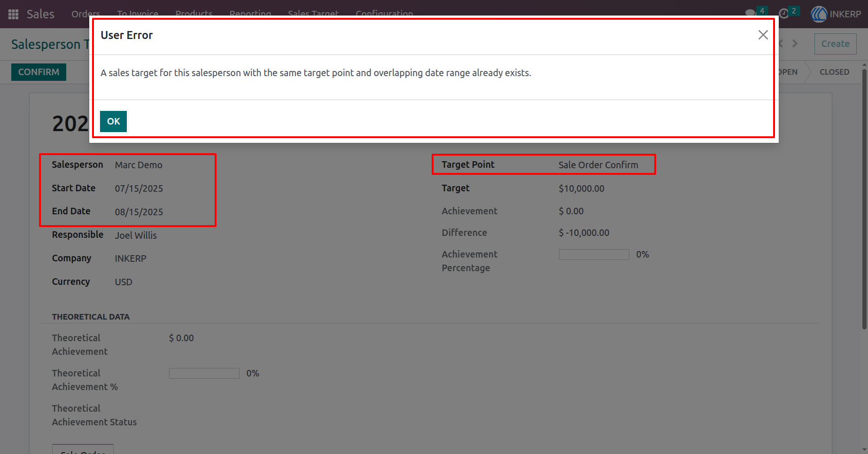Click the CONFIRM button
This screenshot has height=454, width=868.
point(39,72)
